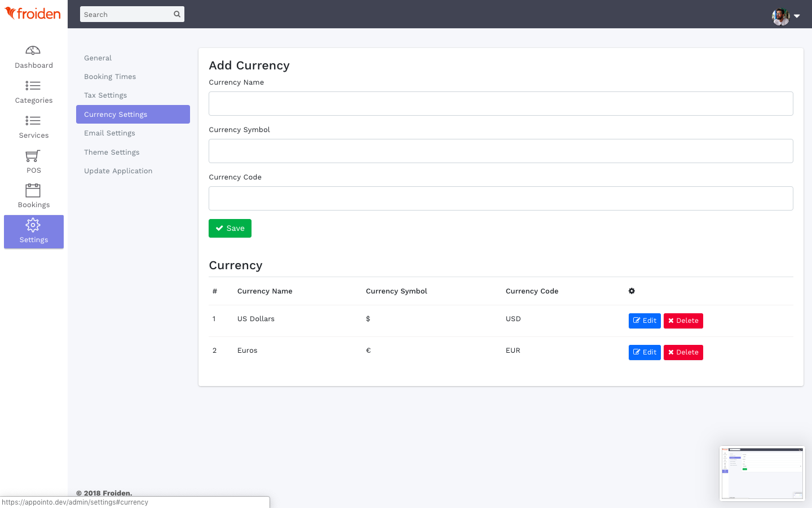Open the Bookings calendar icon
The width and height of the screenshot is (812, 508).
tap(33, 191)
